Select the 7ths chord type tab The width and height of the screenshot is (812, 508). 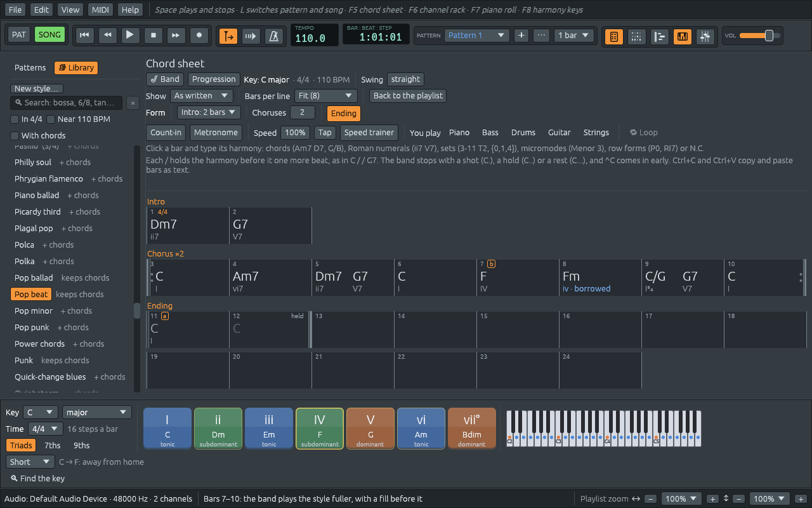(53, 446)
